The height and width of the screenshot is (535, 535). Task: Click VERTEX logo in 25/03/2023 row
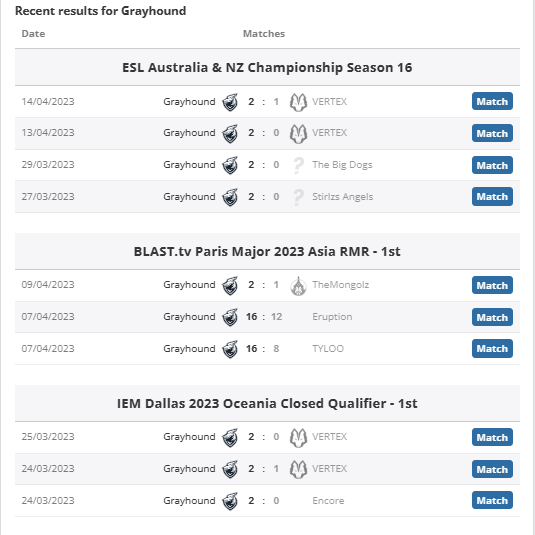pos(298,437)
